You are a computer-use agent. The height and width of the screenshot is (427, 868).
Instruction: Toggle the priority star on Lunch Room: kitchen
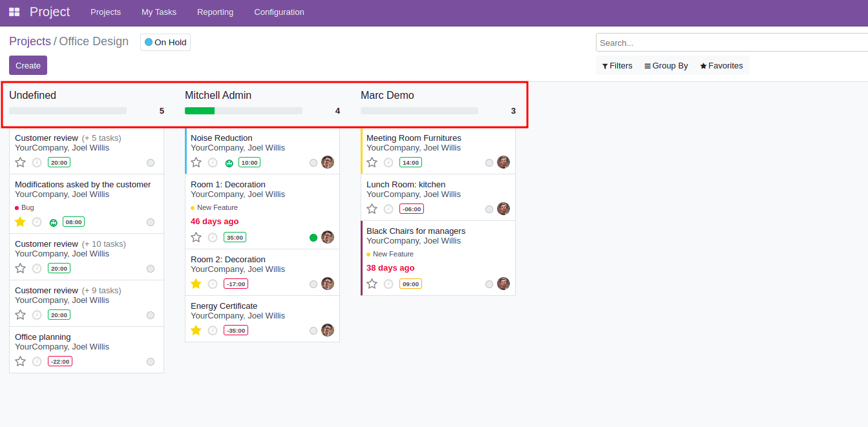[372, 209]
